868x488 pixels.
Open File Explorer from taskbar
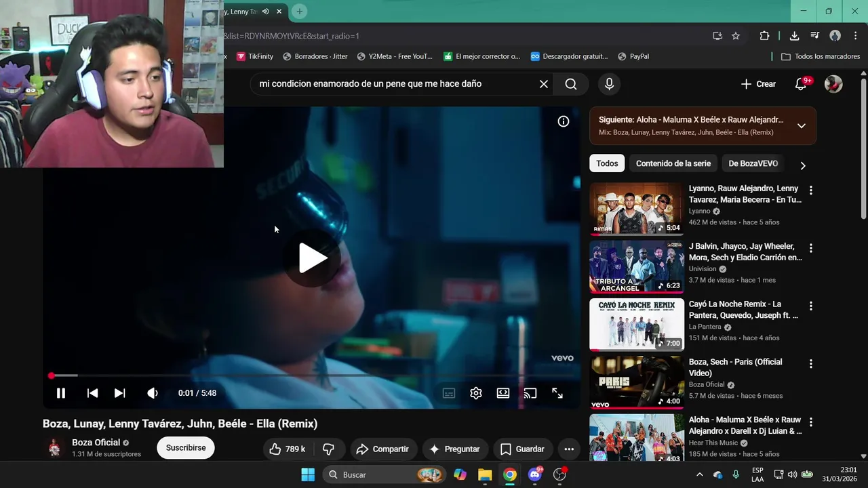pyautogui.click(x=485, y=474)
